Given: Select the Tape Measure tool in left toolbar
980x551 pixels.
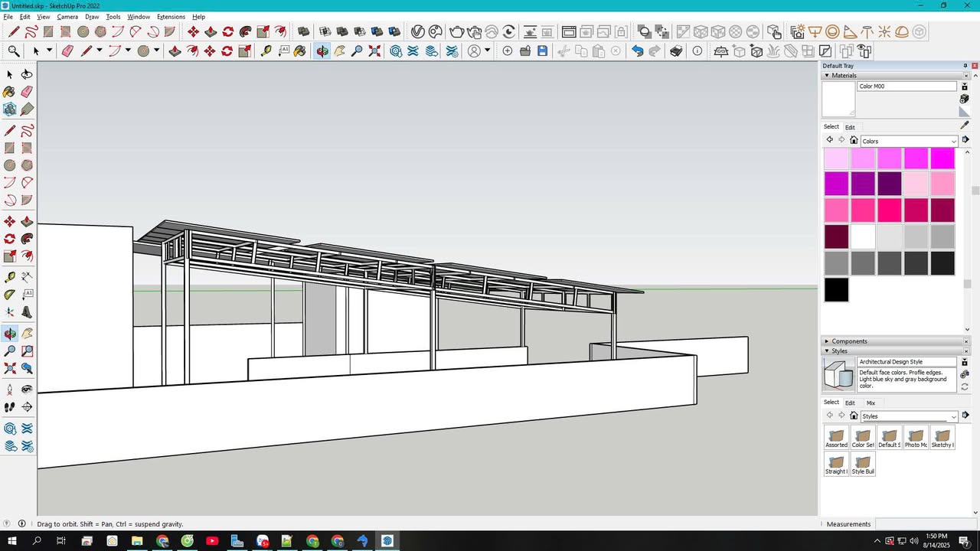Looking at the screenshot, I should [10, 277].
